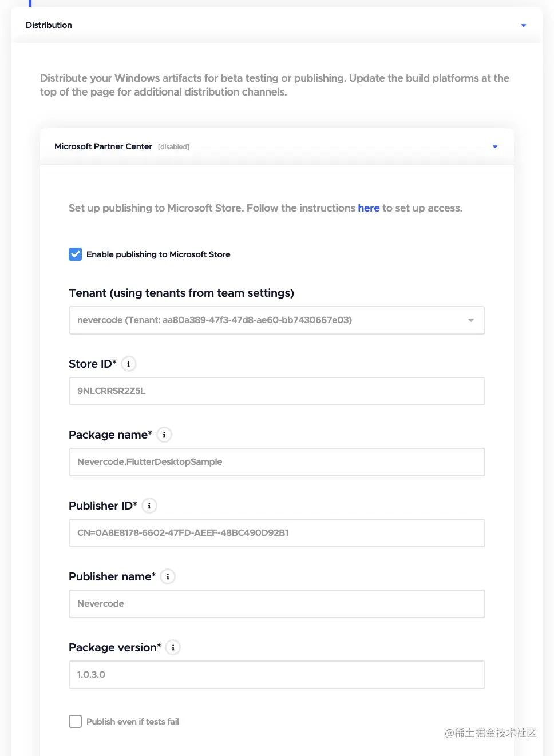Collapse the Microsoft Partner Center panel arrow
Image resolution: width=554 pixels, height=756 pixels.
pos(495,147)
